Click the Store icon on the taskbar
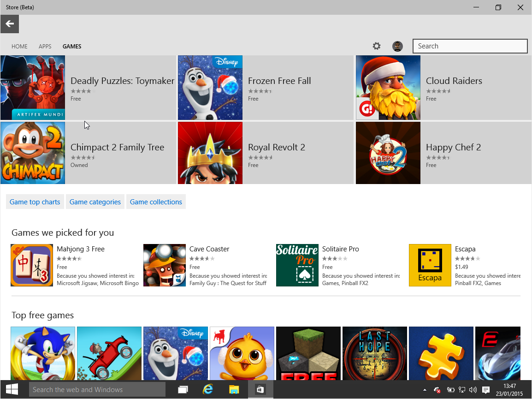Image resolution: width=532 pixels, height=399 pixels. (260, 389)
